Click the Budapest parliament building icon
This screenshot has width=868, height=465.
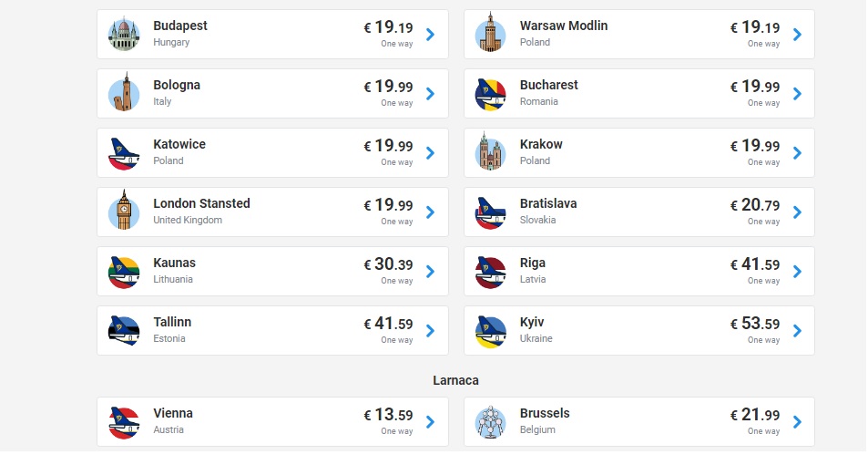(124, 35)
